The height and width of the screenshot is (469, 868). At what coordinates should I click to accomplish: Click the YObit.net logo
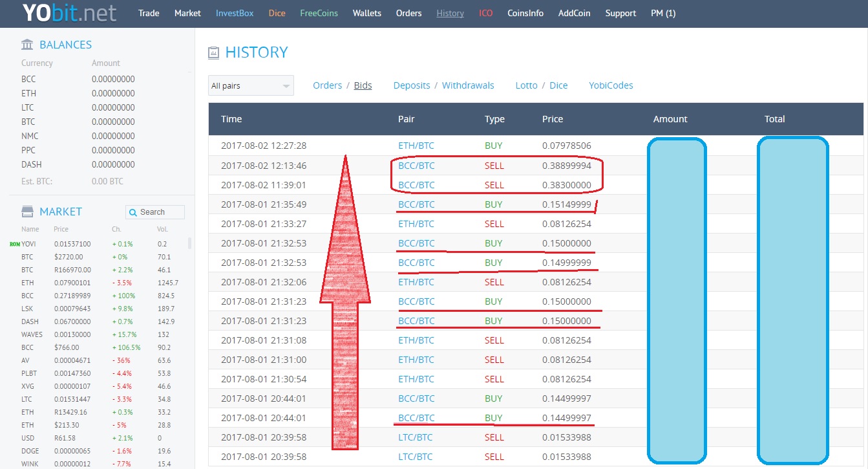[69, 13]
